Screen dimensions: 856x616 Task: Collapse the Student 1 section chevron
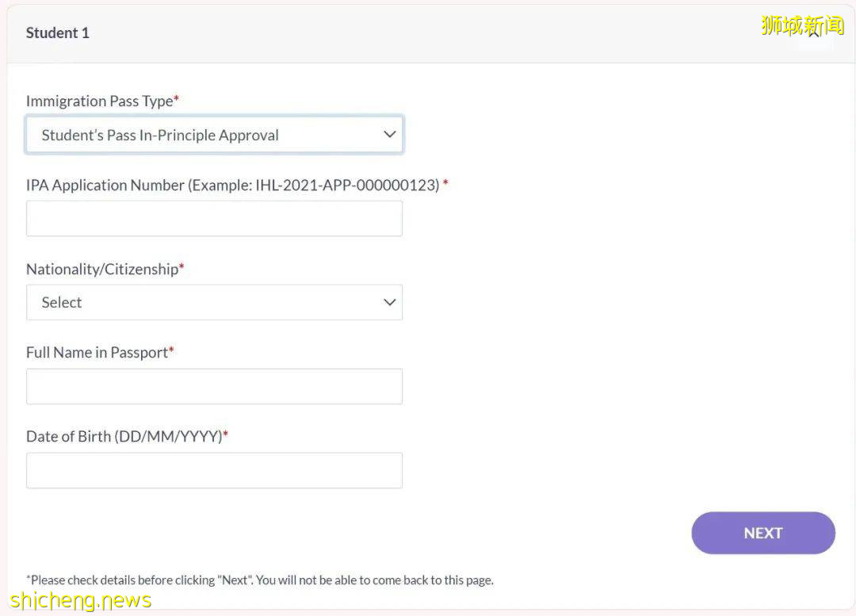815,33
